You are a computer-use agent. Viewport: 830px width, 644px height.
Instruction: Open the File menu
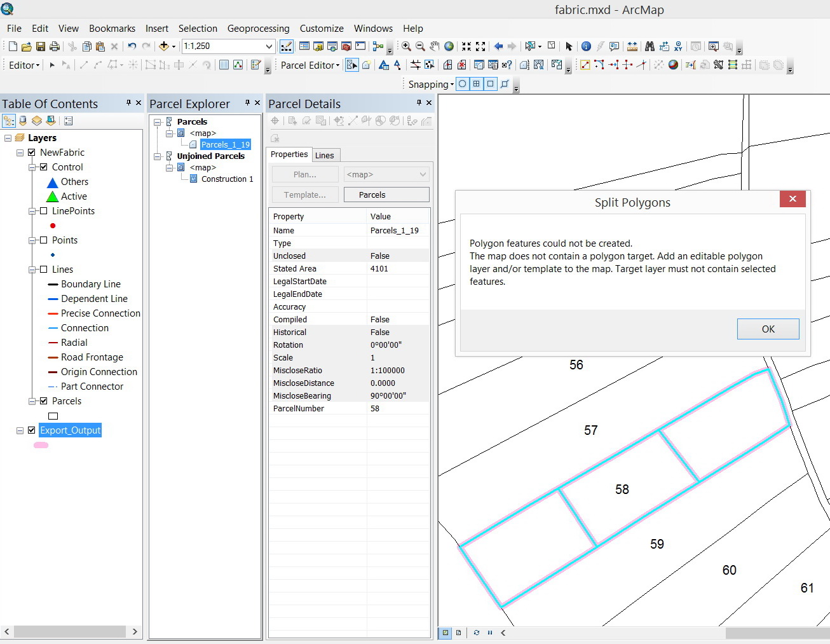[x=14, y=29]
